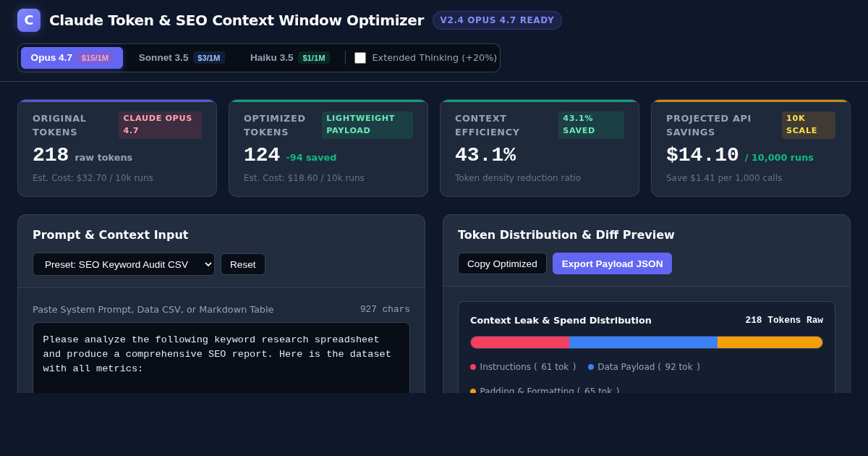Export the payload as JSON
Image resolution: width=868 pixels, height=456 pixels.
coord(612,263)
